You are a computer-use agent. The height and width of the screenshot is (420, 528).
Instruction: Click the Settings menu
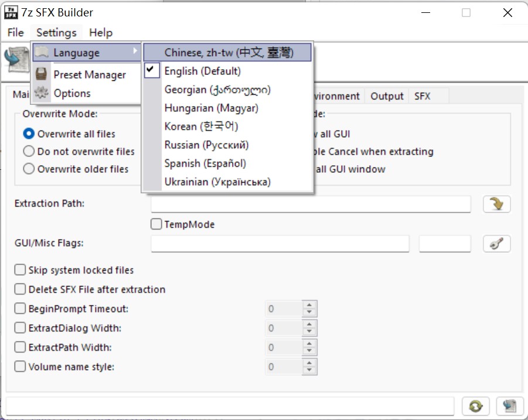56,33
